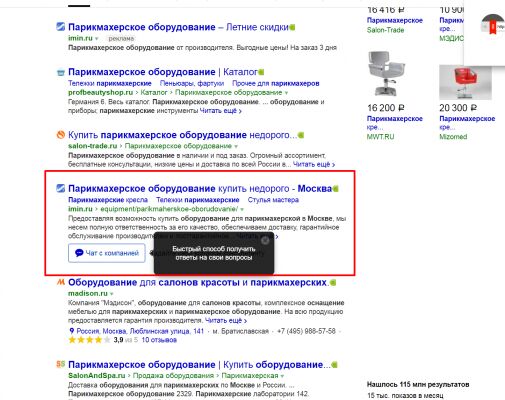This screenshot has height=400, width=505.
Task: Click green badge after salon-trade result title
Action: click(301, 135)
